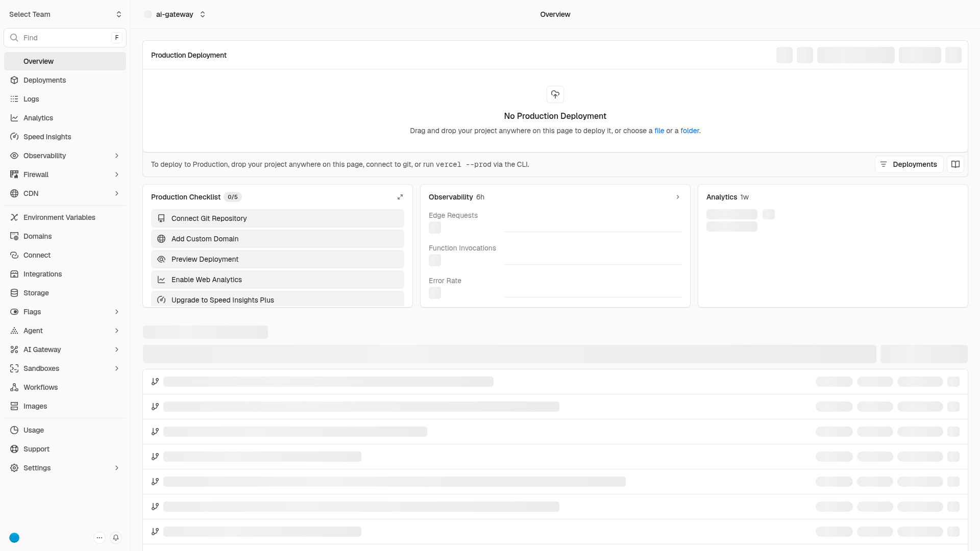Click Enable Web Analytics checklist item
Image resolution: width=980 pixels, height=551 pixels.
(278, 280)
